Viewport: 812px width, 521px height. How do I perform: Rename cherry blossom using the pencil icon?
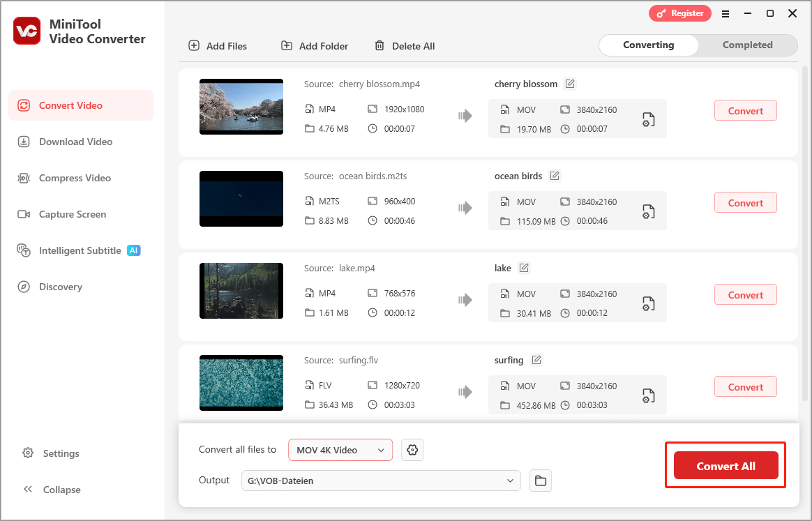pyautogui.click(x=570, y=83)
